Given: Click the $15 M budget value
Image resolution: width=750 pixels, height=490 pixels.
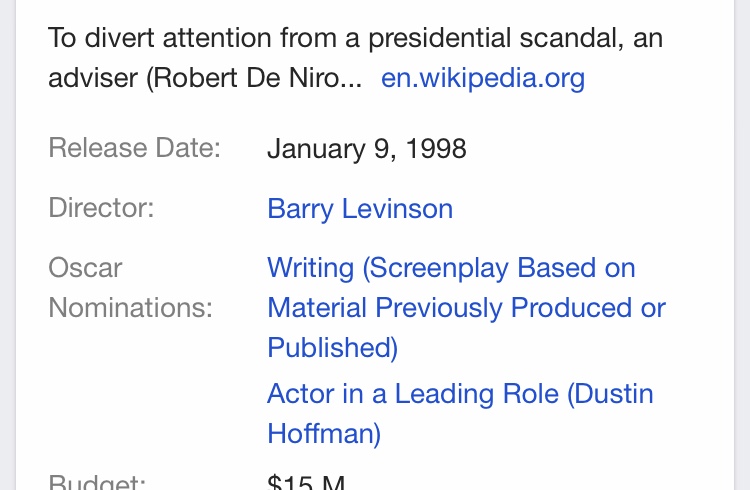Looking at the screenshot, I should (x=306, y=481).
